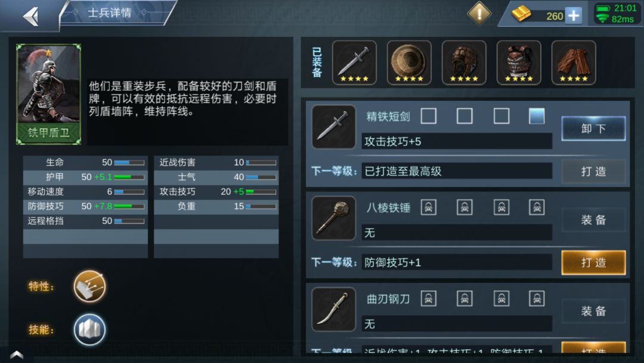The height and width of the screenshot is (363, 644).
Task: Expand the bottom-left collapse chevron
Action: tap(17, 355)
